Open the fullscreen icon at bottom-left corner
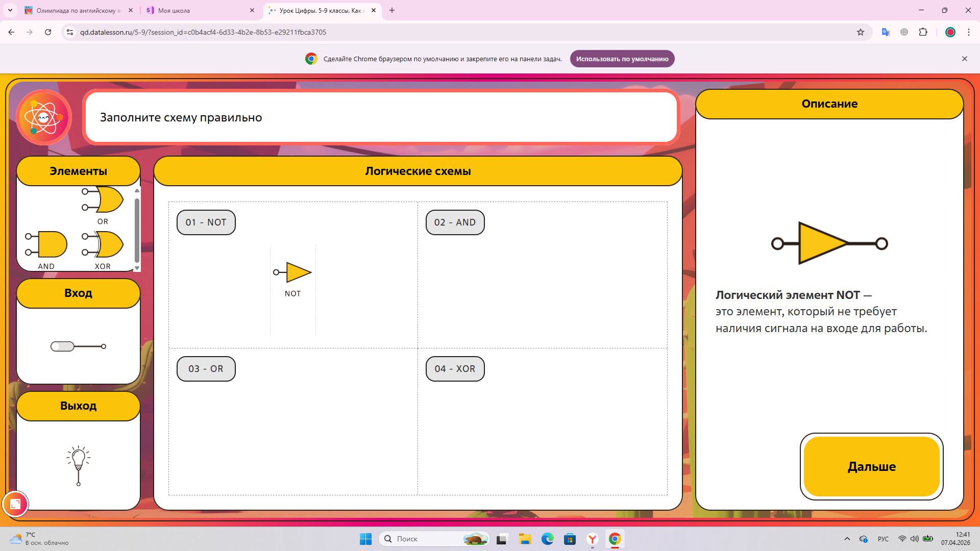Viewport: 980px width, 551px height. 15,504
